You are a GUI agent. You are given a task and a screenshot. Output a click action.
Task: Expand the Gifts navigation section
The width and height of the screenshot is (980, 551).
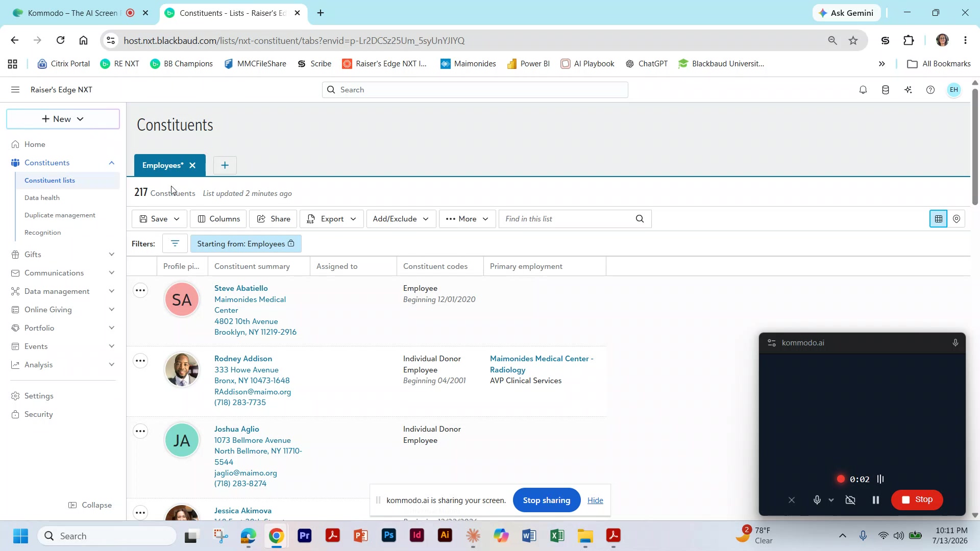point(112,255)
